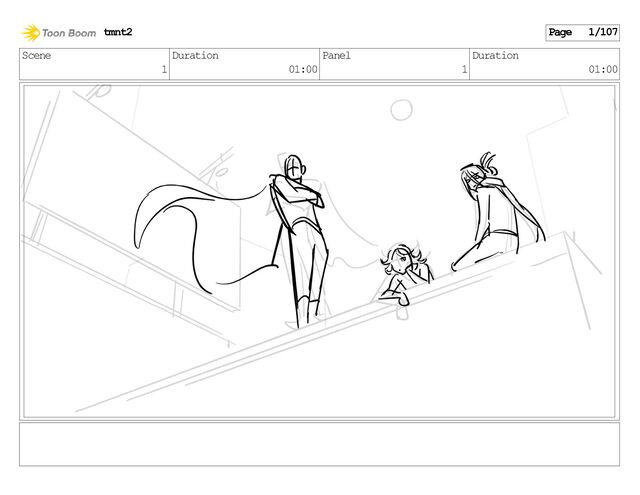
Task: Click the 'Duration' label next to Panel
Action: coord(496,55)
